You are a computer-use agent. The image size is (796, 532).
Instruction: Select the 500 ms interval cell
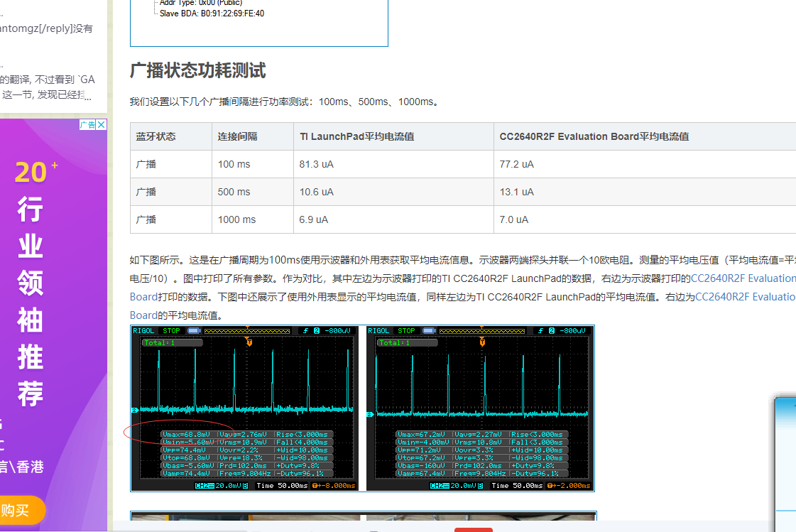253,192
